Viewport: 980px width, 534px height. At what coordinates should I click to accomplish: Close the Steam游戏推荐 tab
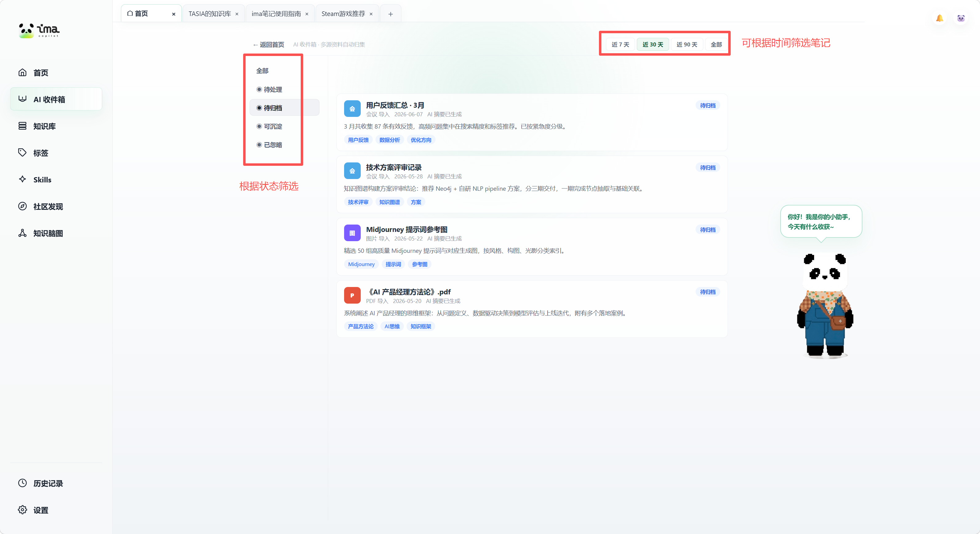371,14
